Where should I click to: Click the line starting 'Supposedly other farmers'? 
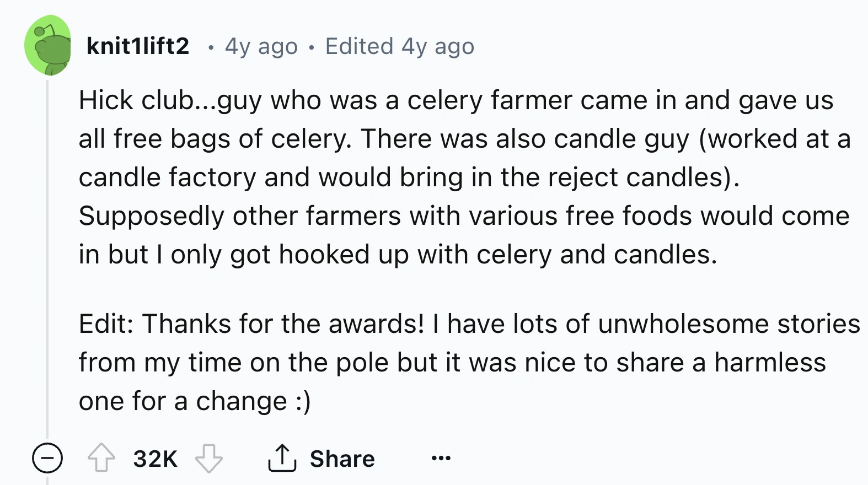tap(463, 215)
